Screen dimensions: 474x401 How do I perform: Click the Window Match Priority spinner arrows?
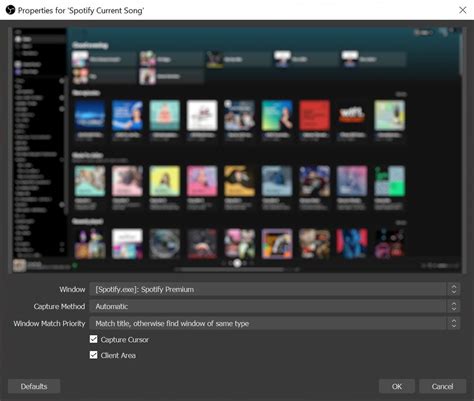click(454, 323)
